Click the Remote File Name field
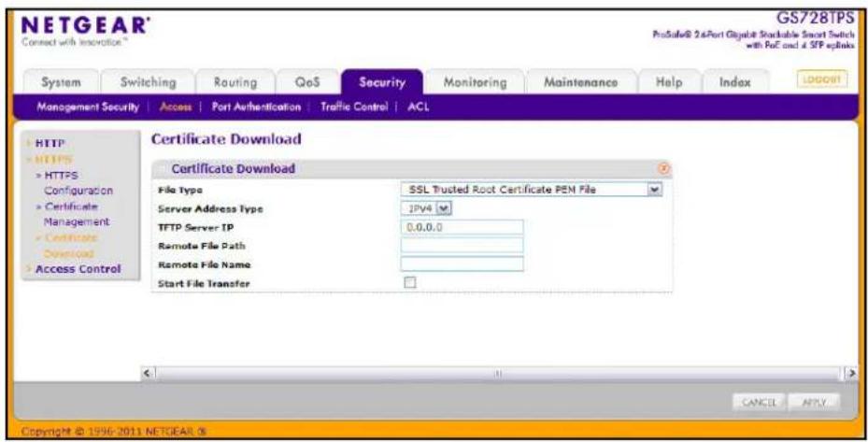The height and width of the screenshot is (442, 868). [462, 264]
